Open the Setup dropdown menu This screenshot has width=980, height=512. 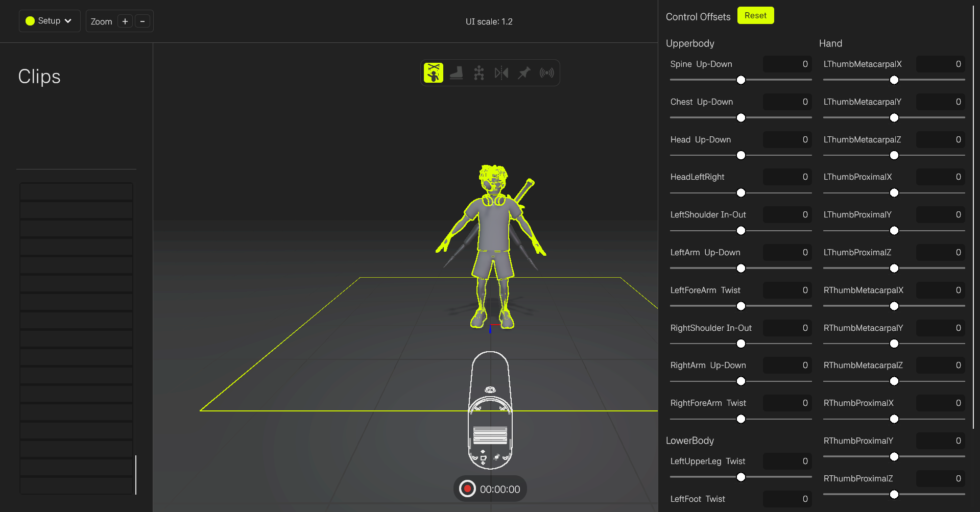click(50, 21)
